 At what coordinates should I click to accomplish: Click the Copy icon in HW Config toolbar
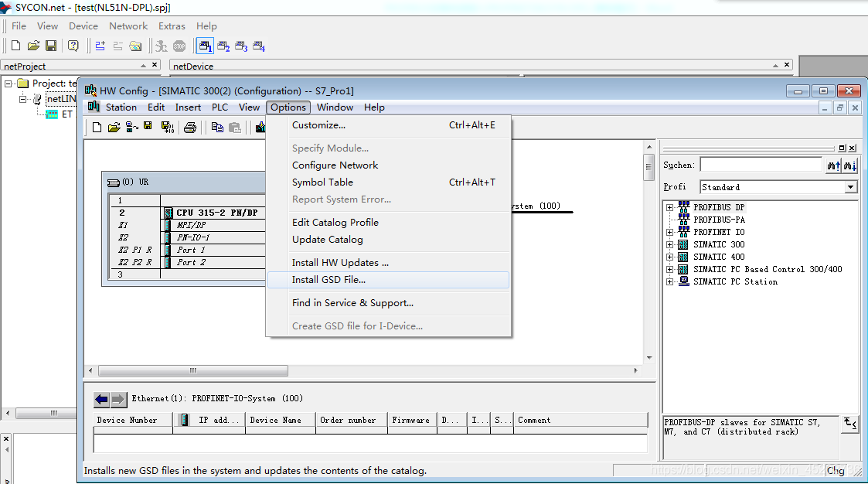point(217,127)
